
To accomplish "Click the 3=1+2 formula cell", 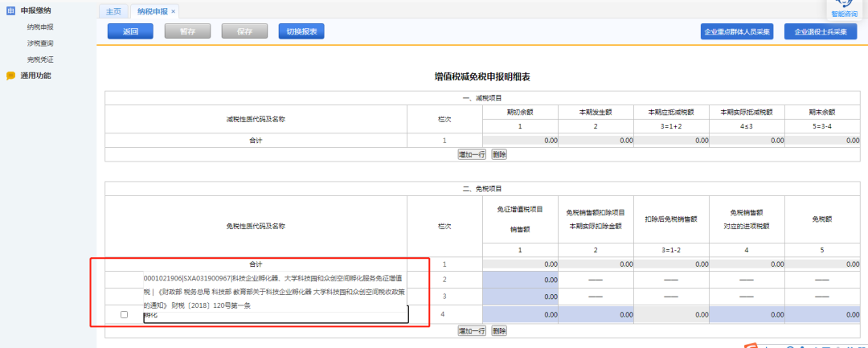I will (x=671, y=126).
